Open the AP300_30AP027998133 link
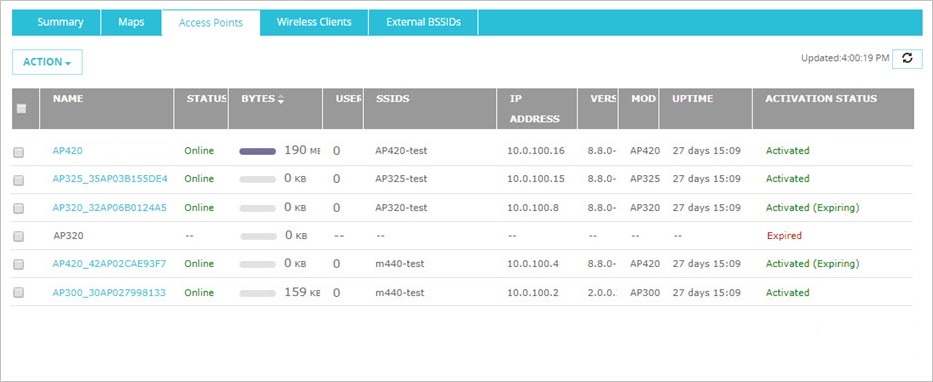This screenshot has height=382, width=933. coord(109,293)
